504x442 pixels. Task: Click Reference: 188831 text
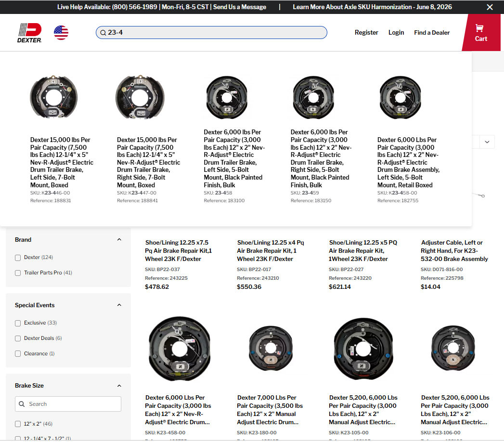[51, 201]
